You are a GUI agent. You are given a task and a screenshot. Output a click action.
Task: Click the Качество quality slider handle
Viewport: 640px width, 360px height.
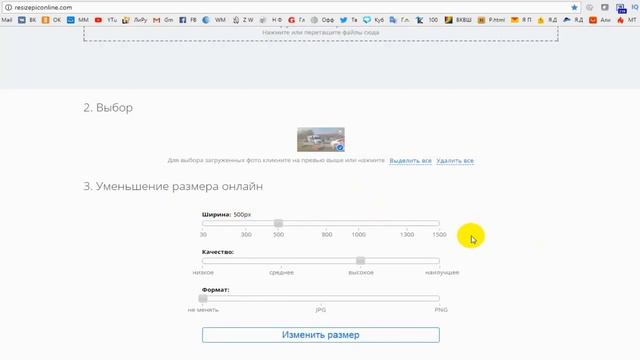coord(360,261)
